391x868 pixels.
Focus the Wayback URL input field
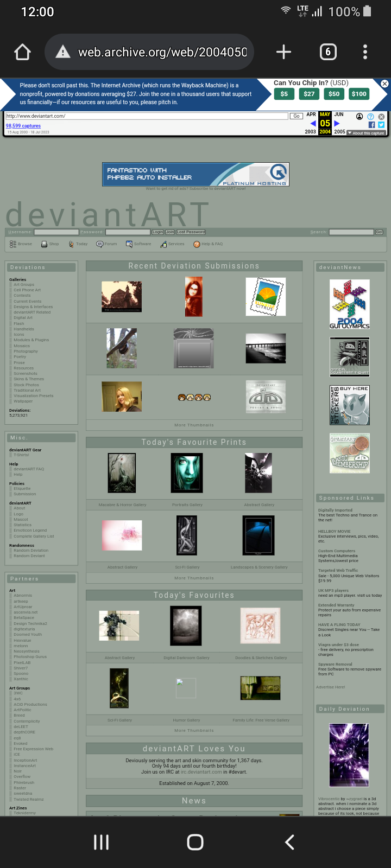click(147, 116)
